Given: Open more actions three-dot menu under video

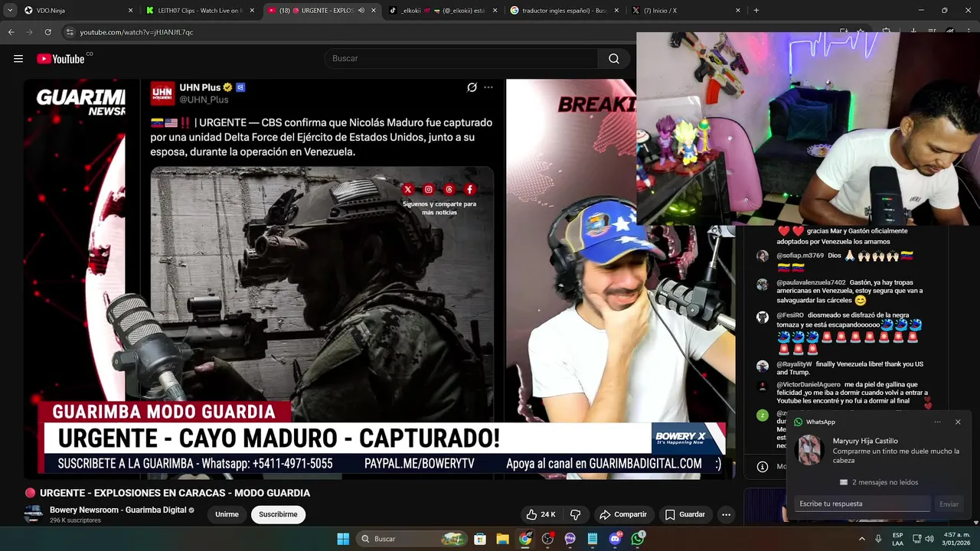Looking at the screenshot, I should (727, 514).
